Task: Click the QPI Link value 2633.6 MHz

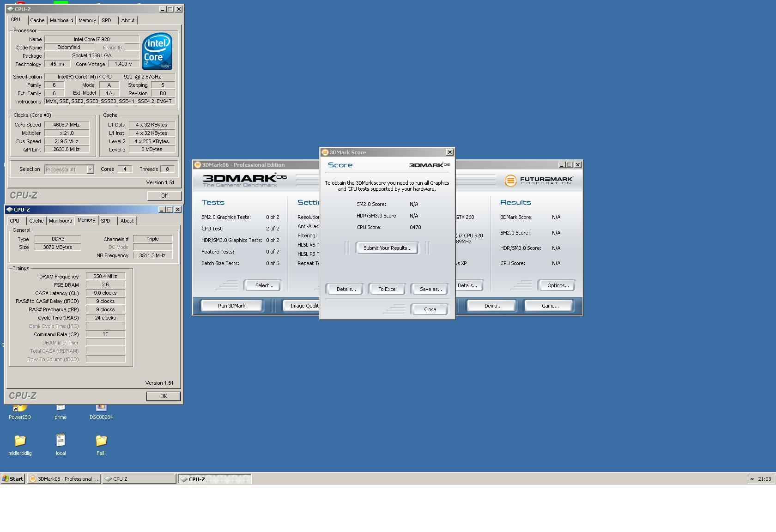Action: click(x=67, y=149)
